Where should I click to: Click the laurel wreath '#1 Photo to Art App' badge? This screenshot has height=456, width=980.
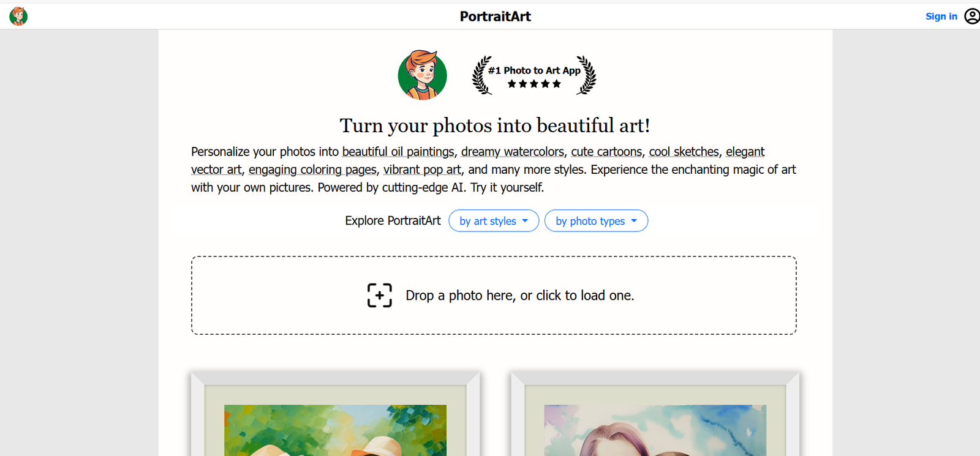click(533, 75)
